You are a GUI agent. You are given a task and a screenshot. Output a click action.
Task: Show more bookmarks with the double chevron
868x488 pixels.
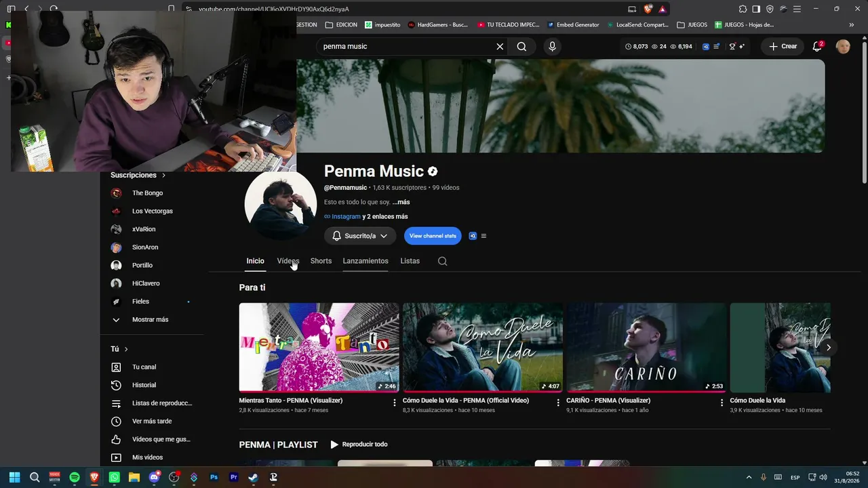(852, 25)
